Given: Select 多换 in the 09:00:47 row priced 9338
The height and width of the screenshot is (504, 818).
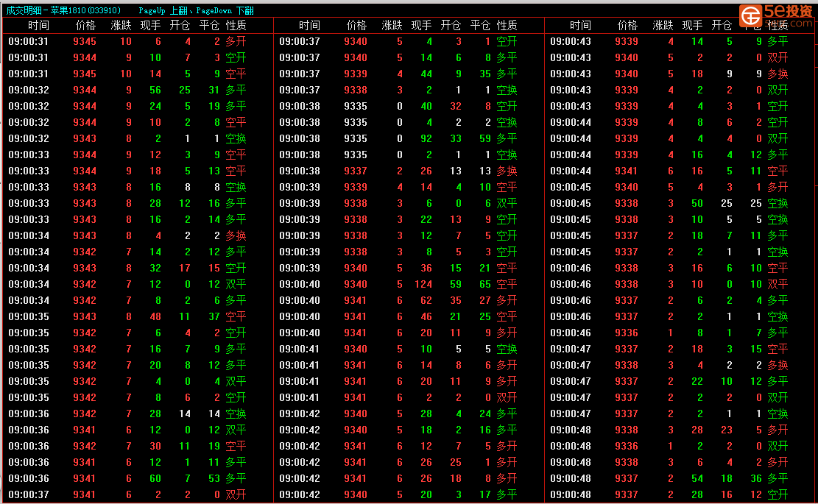Looking at the screenshot, I should [778, 366].
